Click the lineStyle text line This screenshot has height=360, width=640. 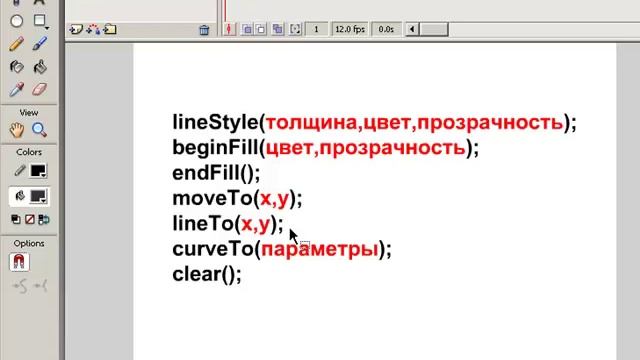tap(374, 122)
